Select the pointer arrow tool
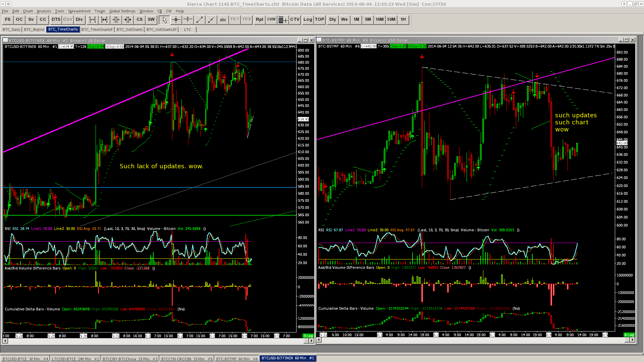 164,20
